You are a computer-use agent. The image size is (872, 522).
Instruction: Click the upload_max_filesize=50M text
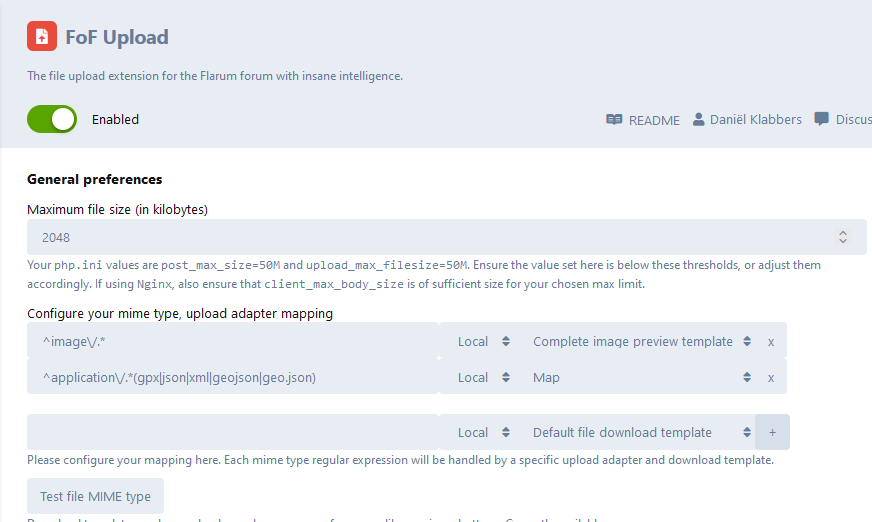[x=387, y=265]
